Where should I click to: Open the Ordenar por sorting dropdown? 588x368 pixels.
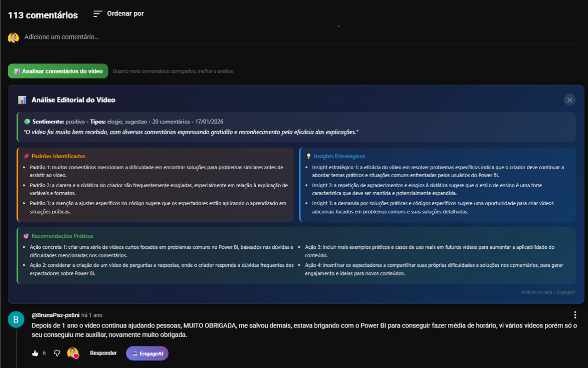pyautogui.click(x=125, y=14)
